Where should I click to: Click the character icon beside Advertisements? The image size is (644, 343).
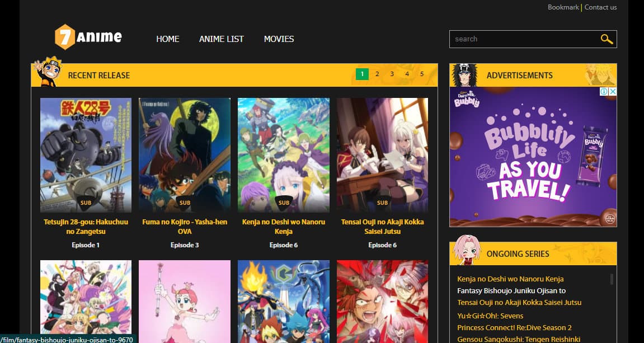coord(464,75)
